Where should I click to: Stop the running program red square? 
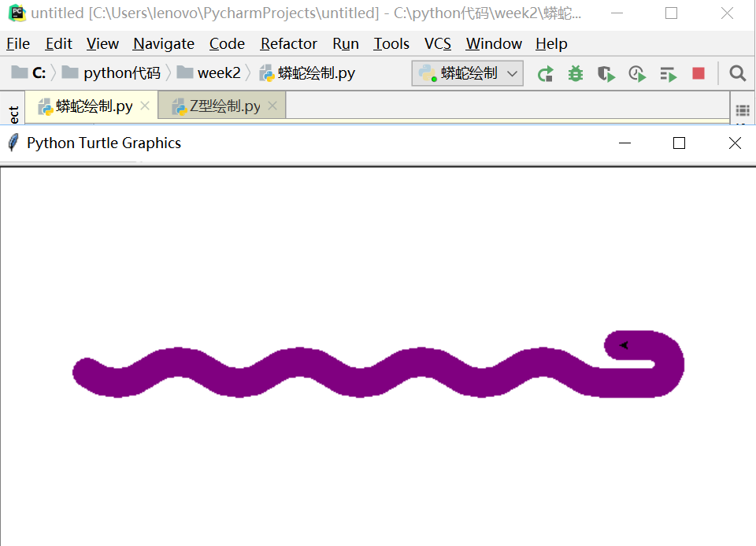coord(699,73)
